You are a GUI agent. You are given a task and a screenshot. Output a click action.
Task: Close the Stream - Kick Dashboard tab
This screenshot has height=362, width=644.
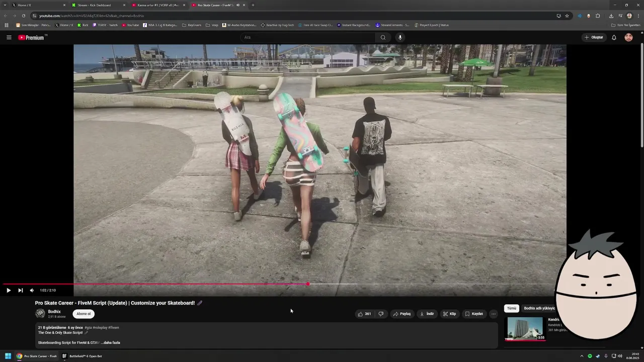(124, 5)
